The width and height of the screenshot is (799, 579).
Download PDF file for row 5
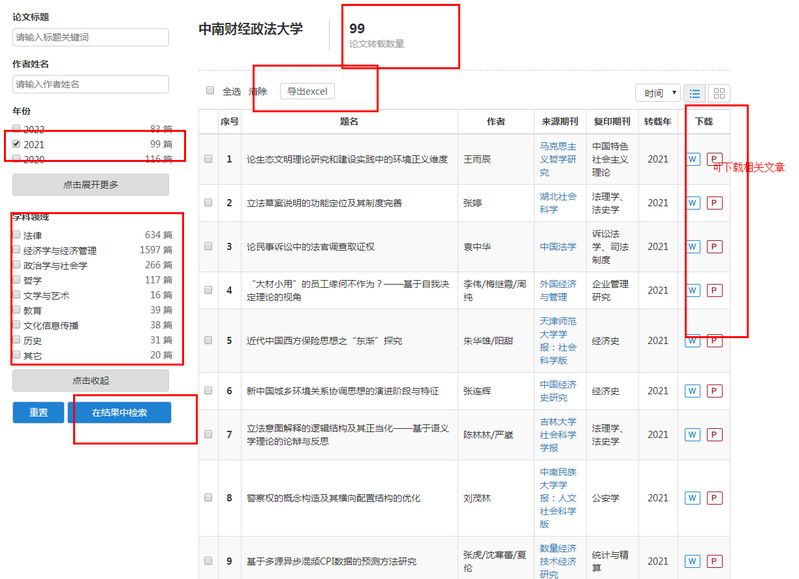coord(714,340)
